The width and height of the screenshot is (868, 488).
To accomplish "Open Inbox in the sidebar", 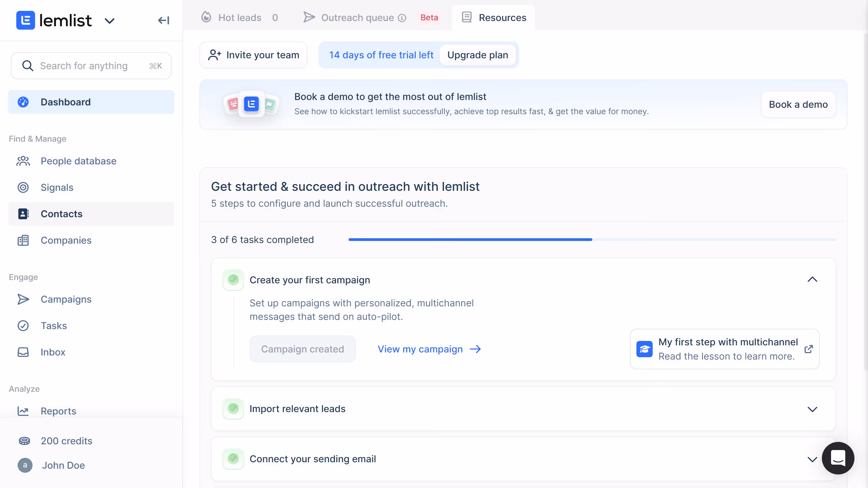I will (91, 352).
